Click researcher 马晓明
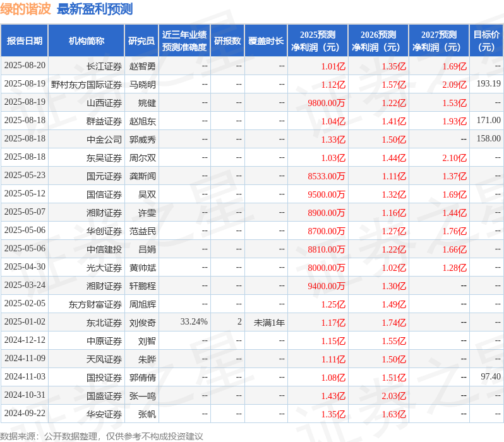Viewport: 504px width, 442px height. pos(142,85)
